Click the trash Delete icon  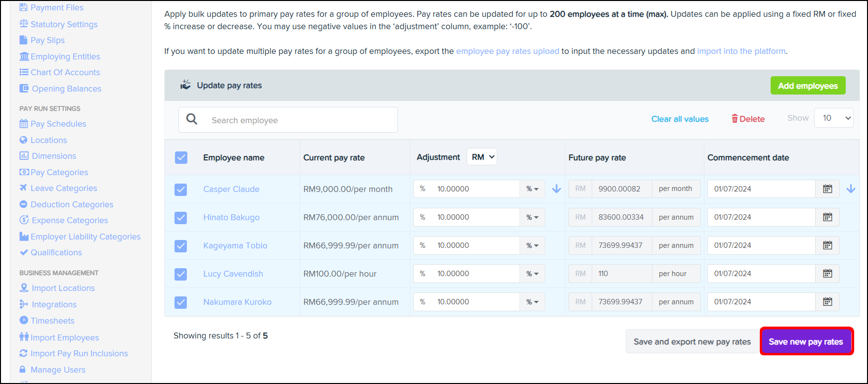[735, 119]
